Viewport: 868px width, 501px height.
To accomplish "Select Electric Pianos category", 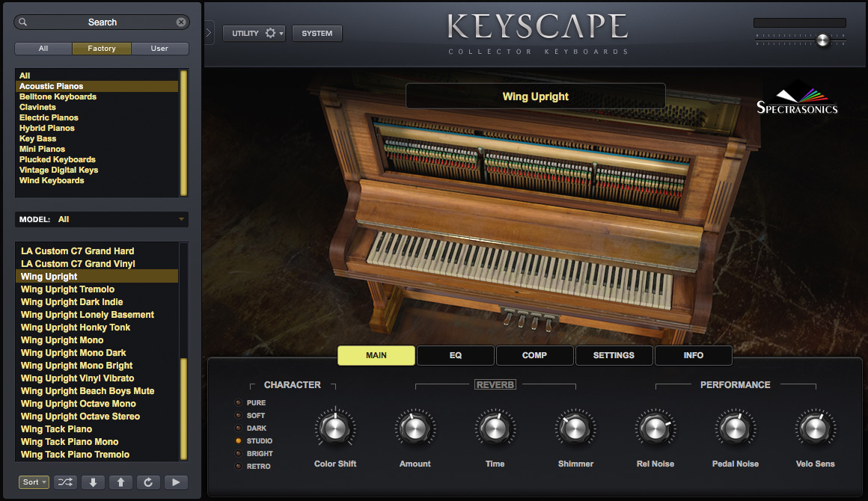I will point(97,118).
